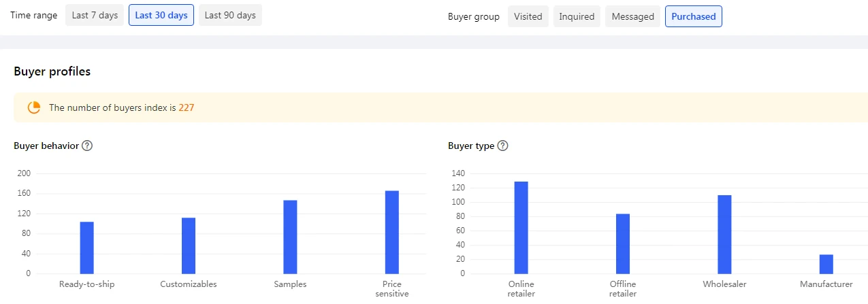
Task: Click the Buyer behavior help icon
Action: click(87, 146)
